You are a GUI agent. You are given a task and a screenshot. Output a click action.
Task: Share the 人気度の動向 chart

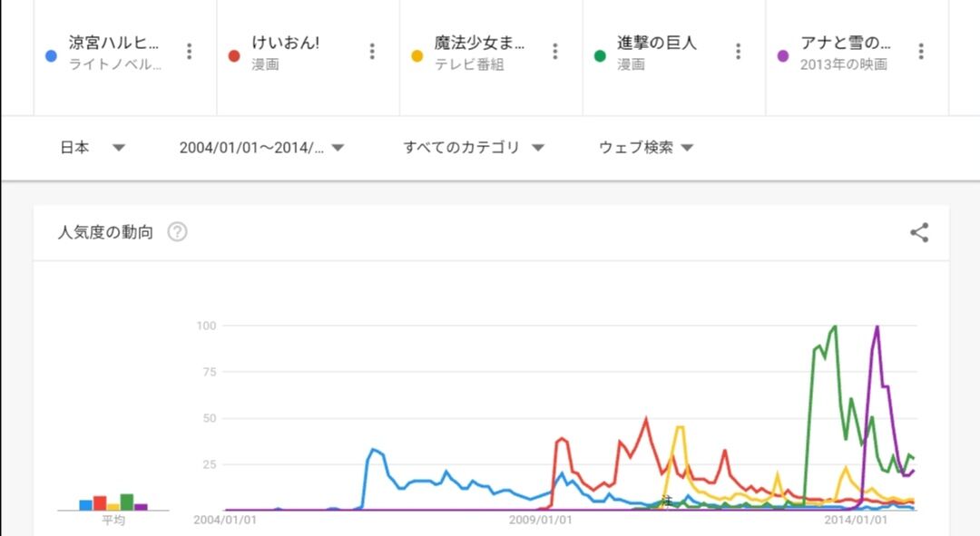[919, 233]
